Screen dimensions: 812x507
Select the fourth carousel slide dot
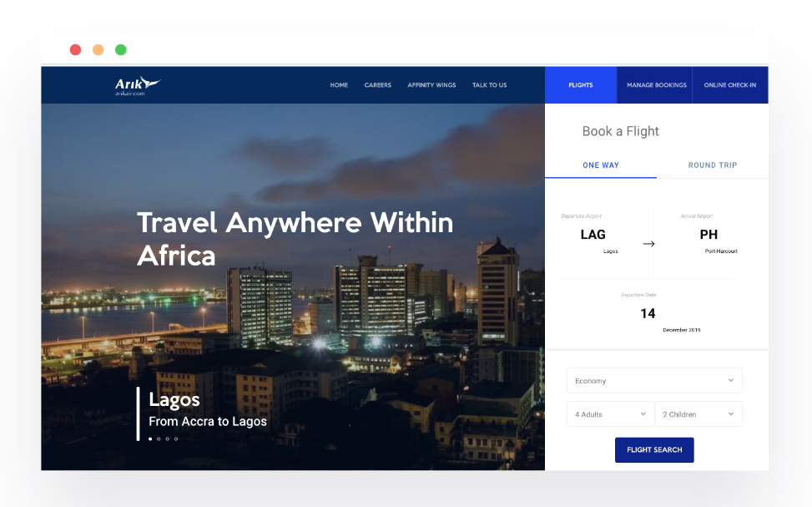coord(176,439)
